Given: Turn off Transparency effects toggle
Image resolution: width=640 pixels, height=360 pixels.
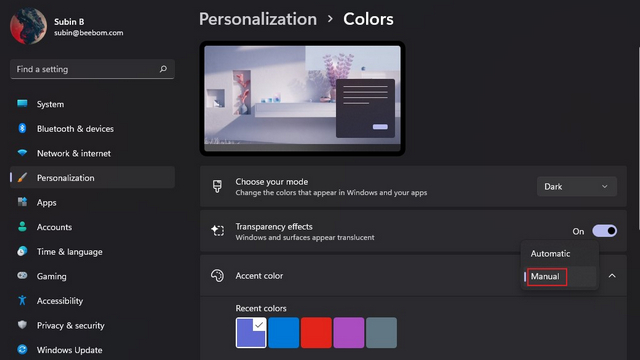Looking at the screenshot, I should coord(604,231).
